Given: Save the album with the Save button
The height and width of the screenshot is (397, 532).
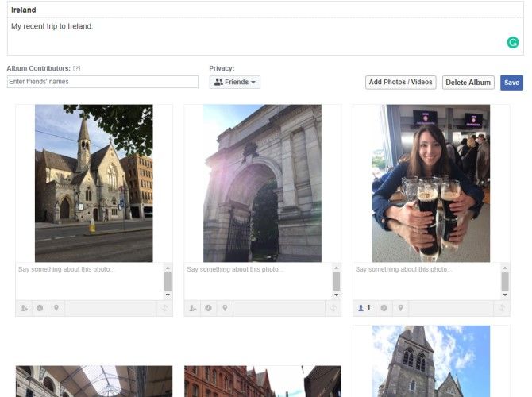Looking at the screenshot, I should [511, 83].
